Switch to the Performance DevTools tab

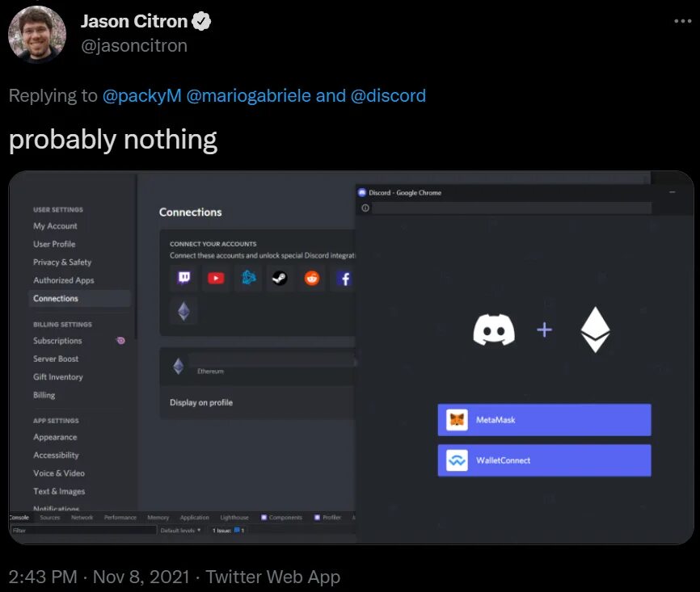[120, 518]
